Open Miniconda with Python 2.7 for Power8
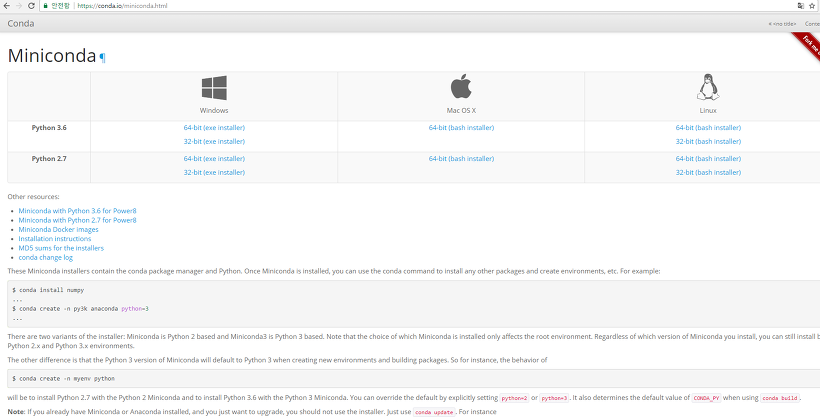 [x=77, y=220]
